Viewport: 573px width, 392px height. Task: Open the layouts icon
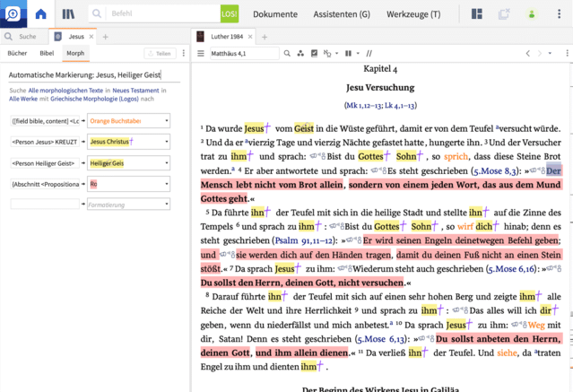(477, 13)
